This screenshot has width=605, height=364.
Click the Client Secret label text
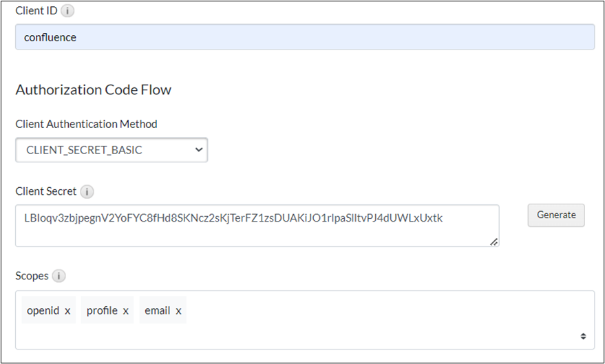click(x=46, y=191)
